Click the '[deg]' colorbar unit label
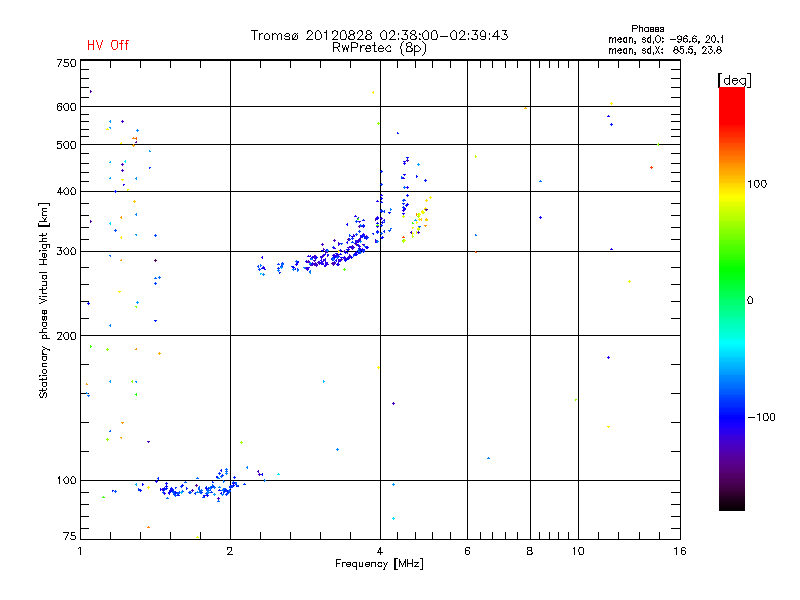 click(734, 80)
